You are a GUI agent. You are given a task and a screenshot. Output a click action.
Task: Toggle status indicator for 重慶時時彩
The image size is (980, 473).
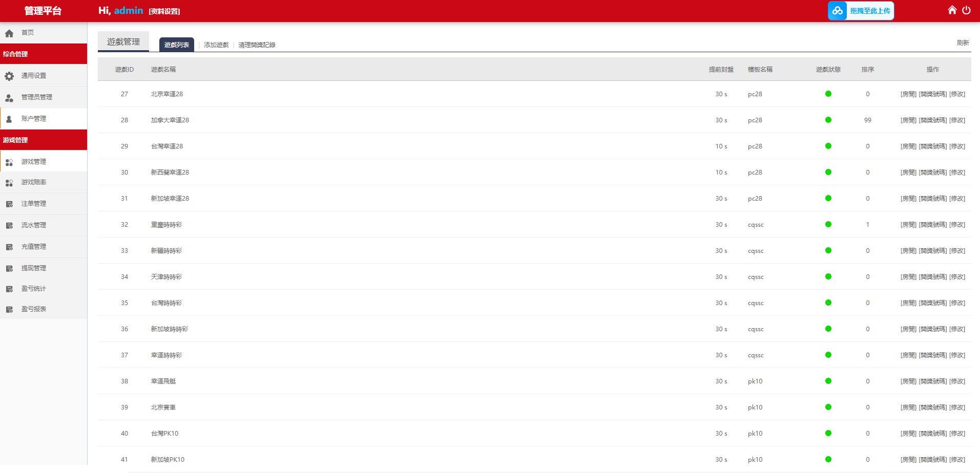tap(828, 225)
